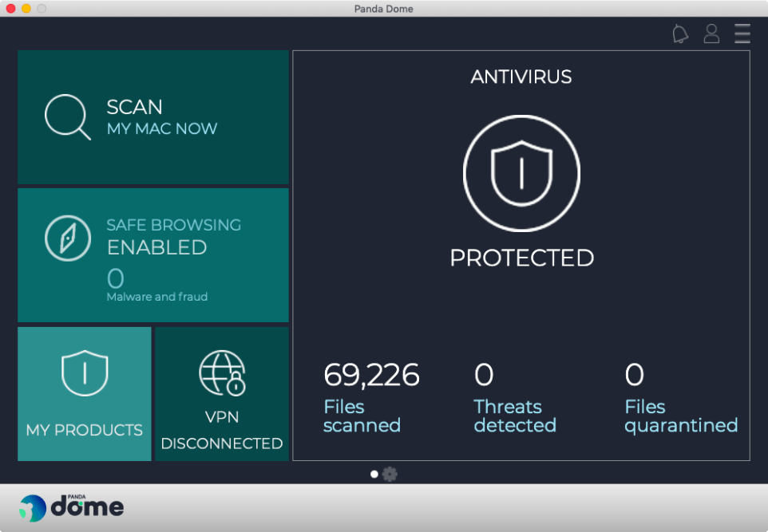The image size is (768, 532).
Task: Open the hamburger menu
Action: (x=742, y=33)
